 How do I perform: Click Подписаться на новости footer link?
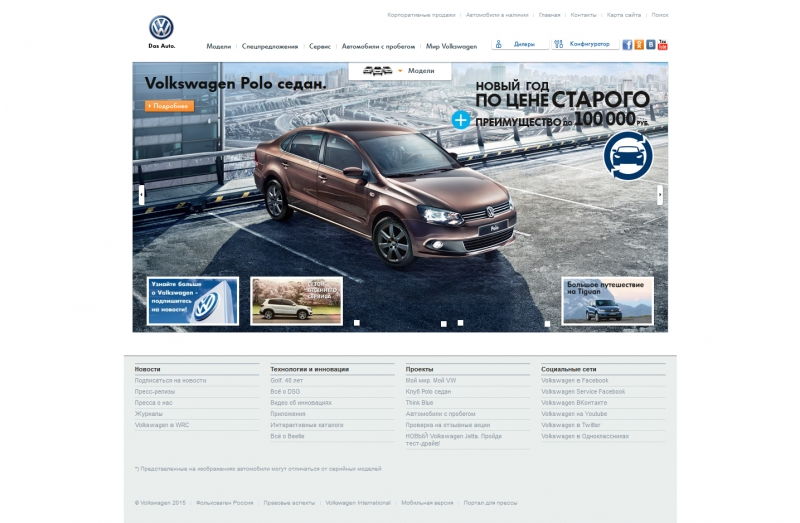(170, 381)
